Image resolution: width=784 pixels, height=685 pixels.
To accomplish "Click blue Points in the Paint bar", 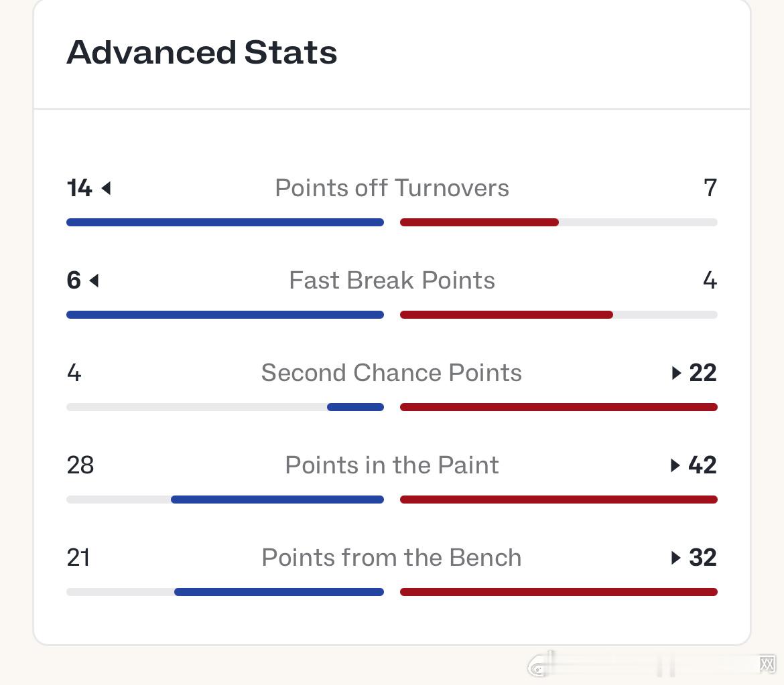I will 277,500.
